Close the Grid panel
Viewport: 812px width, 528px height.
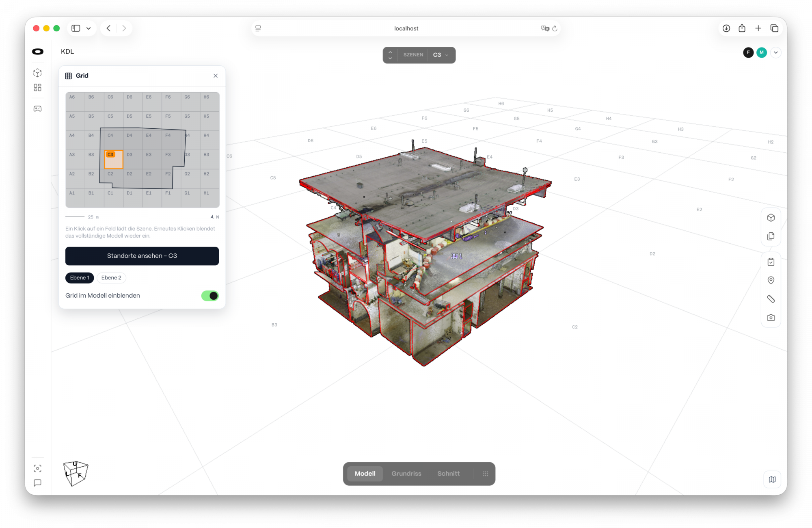tap(216, 76)
